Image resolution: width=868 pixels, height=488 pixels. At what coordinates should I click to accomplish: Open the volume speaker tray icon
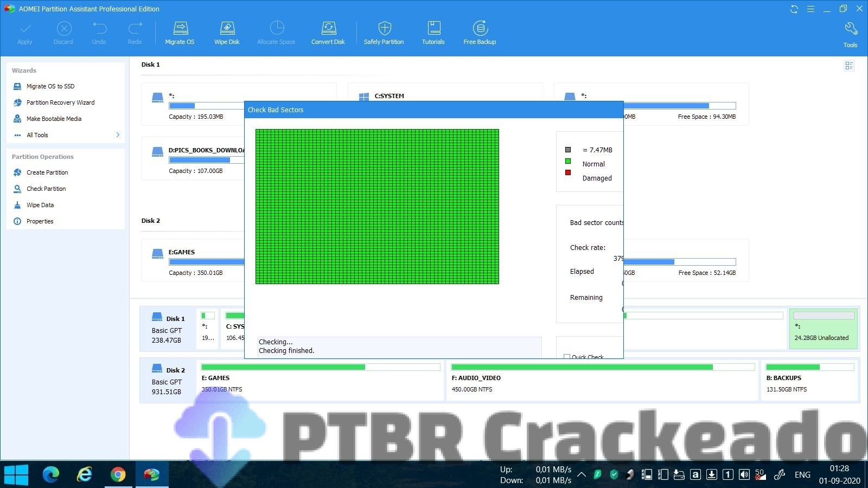(744, 475)
